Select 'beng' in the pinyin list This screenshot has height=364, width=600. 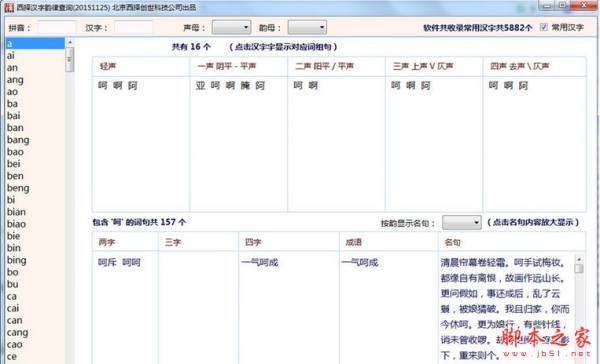point(35,188)
